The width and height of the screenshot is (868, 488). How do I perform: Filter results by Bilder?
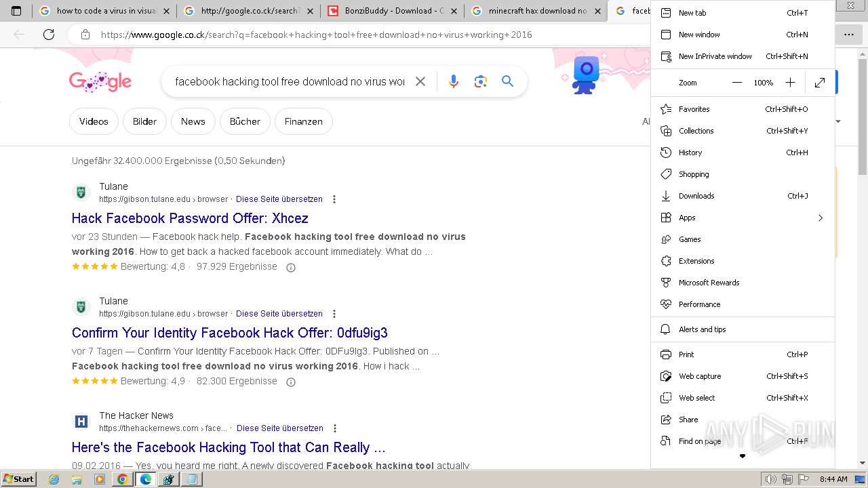click(x=144, y=121)
